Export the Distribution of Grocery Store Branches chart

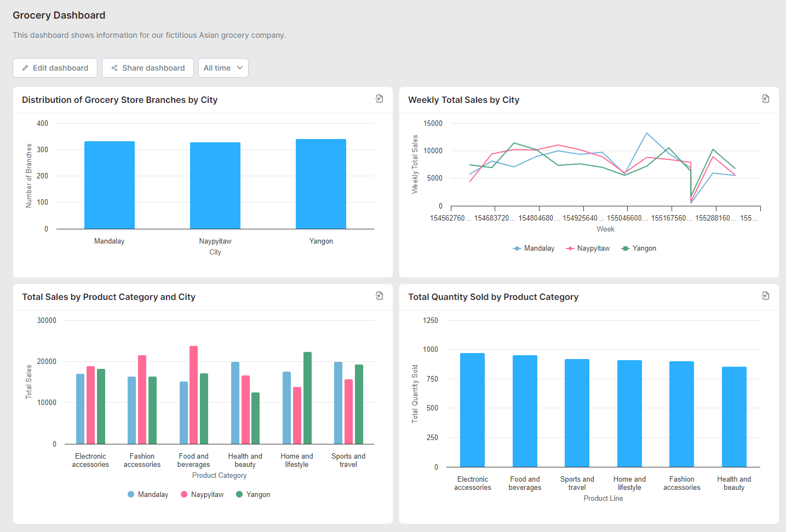(379, 99)
